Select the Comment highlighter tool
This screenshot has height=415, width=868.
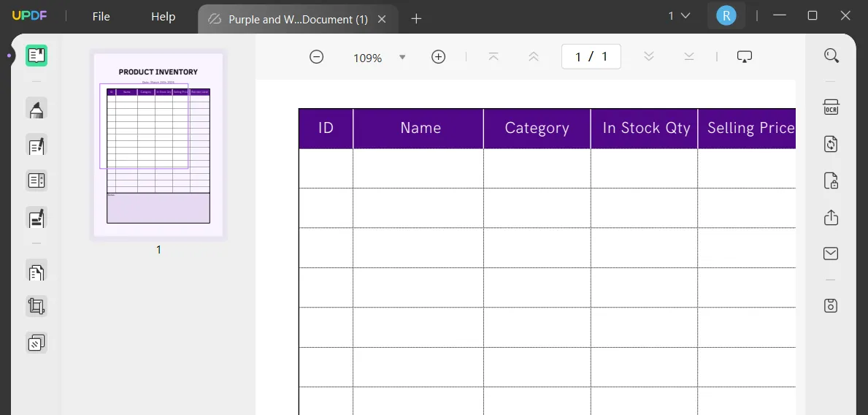point(37,108)
